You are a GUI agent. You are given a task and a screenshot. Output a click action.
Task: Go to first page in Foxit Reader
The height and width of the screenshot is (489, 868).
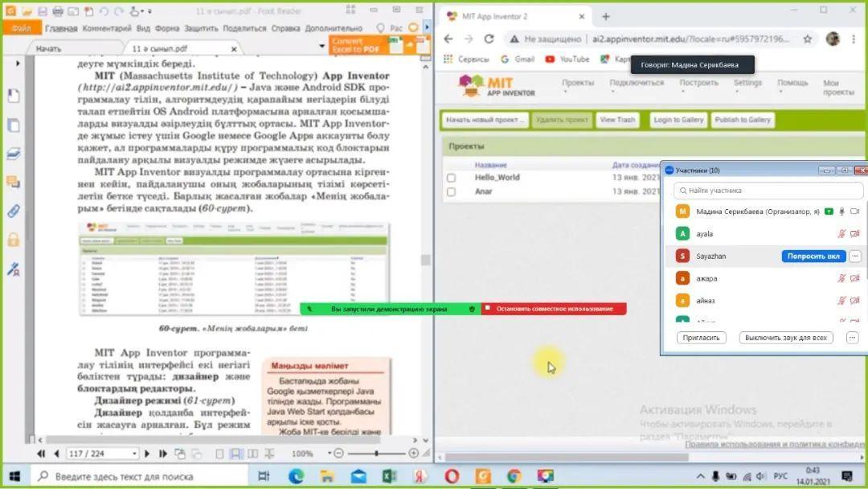[41, 454]
